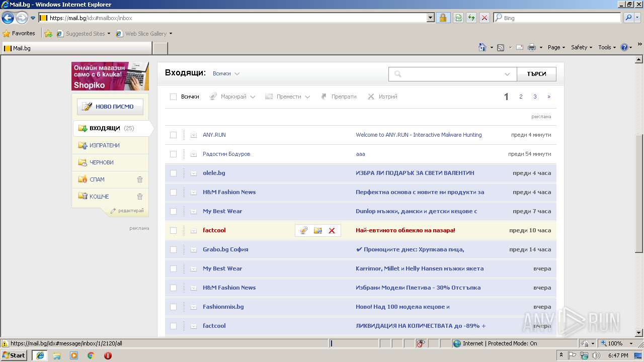Open the ВХОДЯЩИ inbox folder

pyautogui.click(x=111, y=128)
